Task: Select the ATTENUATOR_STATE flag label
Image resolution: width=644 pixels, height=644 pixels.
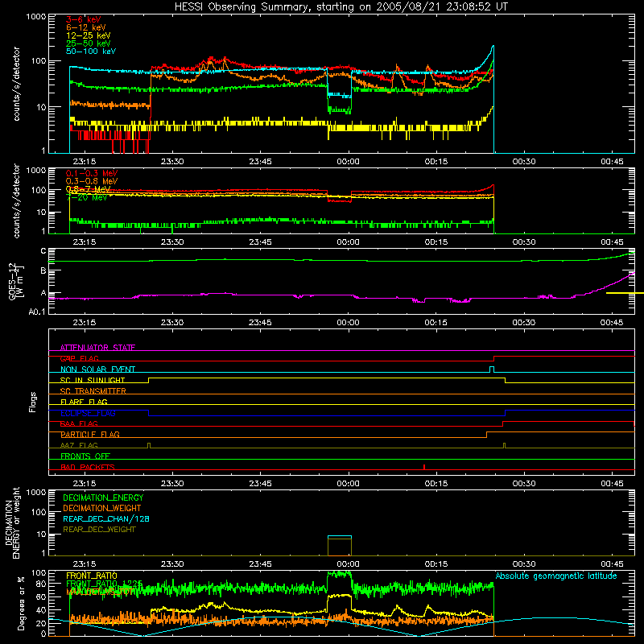Action: (x=97, y=348)
